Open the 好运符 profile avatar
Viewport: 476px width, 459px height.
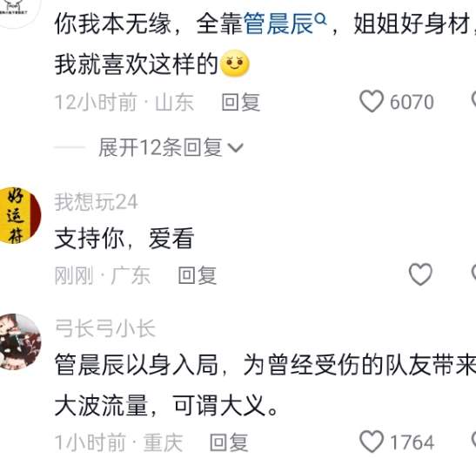pyautogui.click(x=20, y=215)
